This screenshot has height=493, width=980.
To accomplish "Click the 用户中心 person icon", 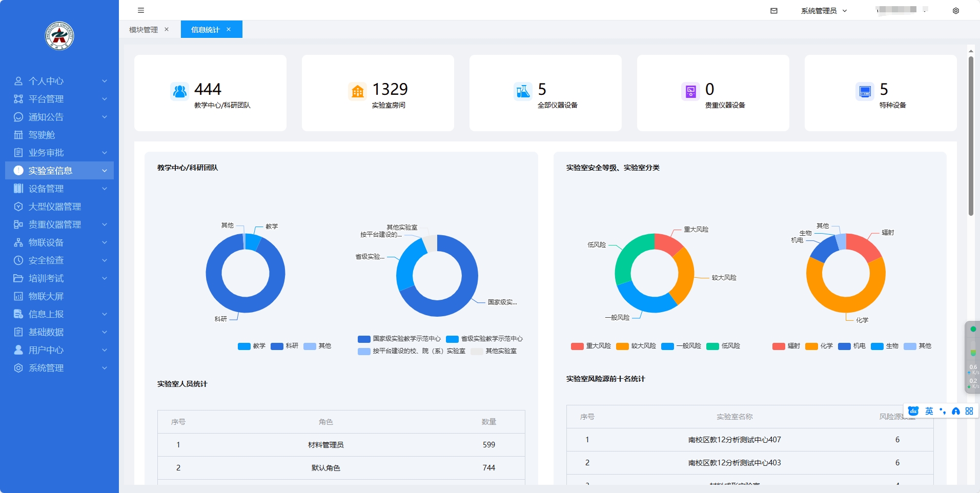I will [x=18, y=350].
